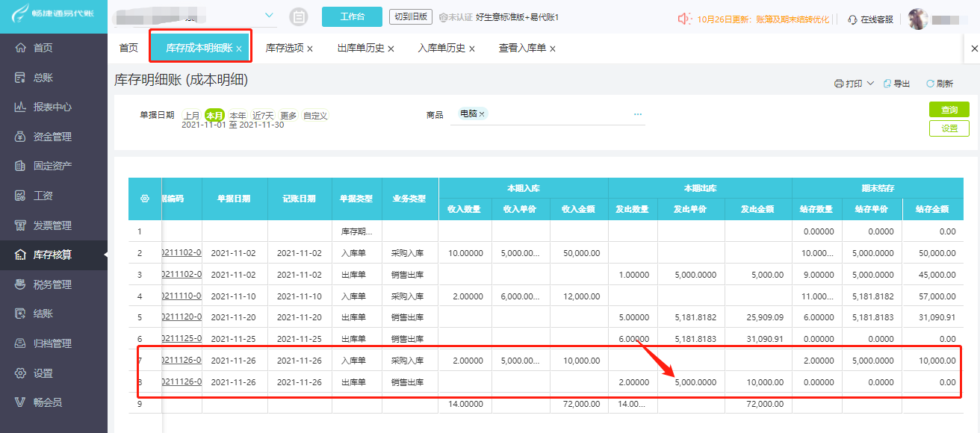This screenshot has width=980, height=433.
Task: Remove the 电脑 product tag
Action: point(482,114)
